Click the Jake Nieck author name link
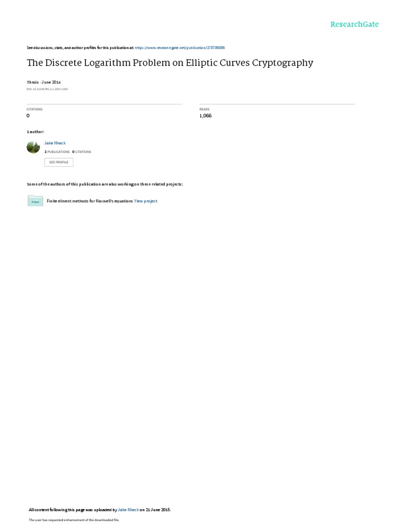Image resolution: width=399 pixels, height=532 pixels. [x=55, y=143]
